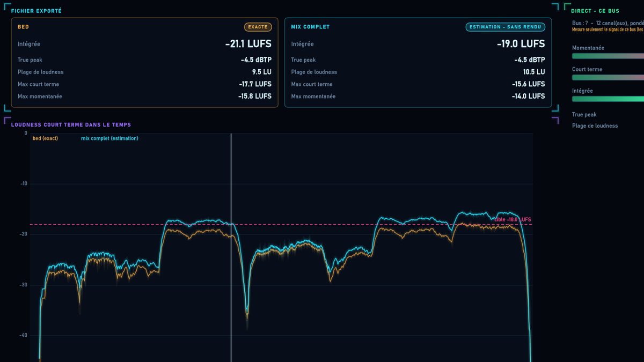Click Max court terme label in Mix complet card
Screen dimensions: 644x362
click(312, 84)
